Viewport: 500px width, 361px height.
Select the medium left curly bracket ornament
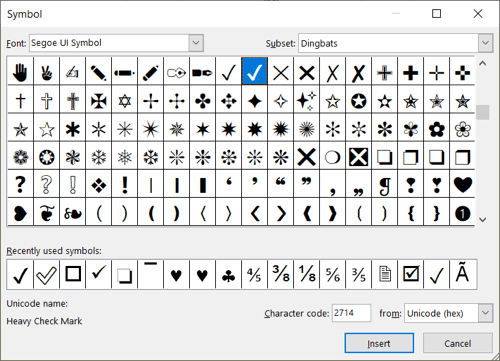[x=410, y=212]
